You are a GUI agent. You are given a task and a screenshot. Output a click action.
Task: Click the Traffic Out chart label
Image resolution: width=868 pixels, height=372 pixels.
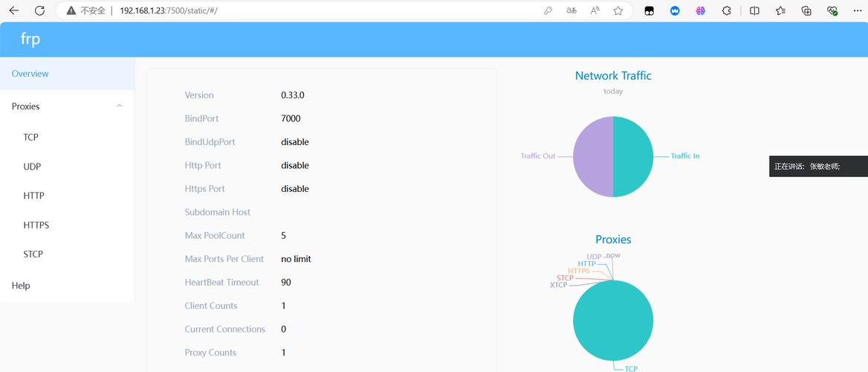(537, 155)
